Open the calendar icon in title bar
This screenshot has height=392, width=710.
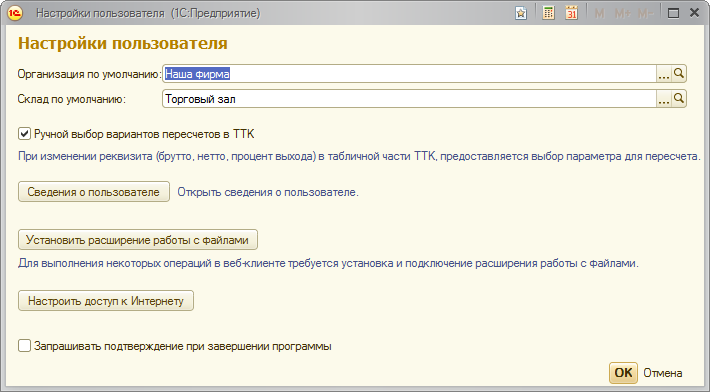pyautogui.click(x=571, y=13)
